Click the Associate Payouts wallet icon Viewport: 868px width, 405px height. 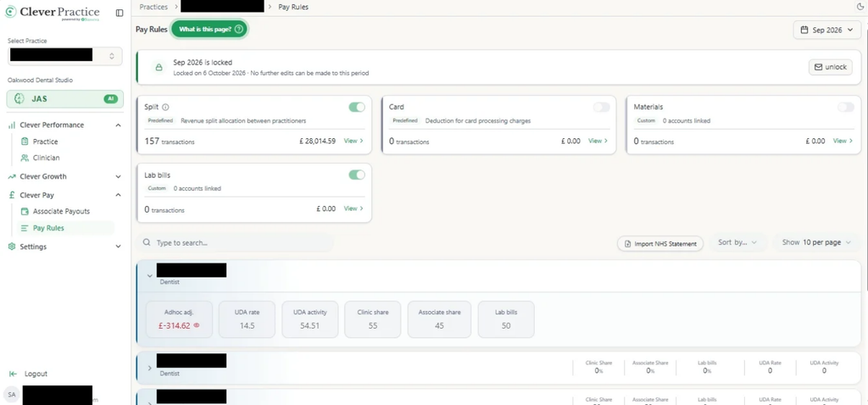coord(25,211)
